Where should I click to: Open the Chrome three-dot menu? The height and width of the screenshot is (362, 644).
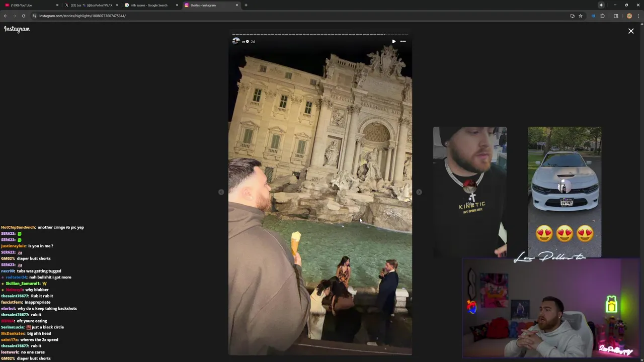point(638,16)
